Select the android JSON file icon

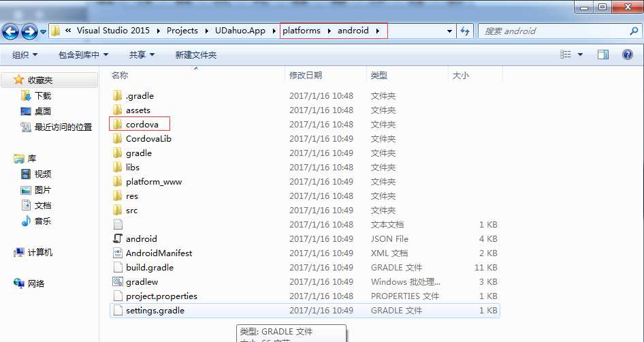pos(118,238)
